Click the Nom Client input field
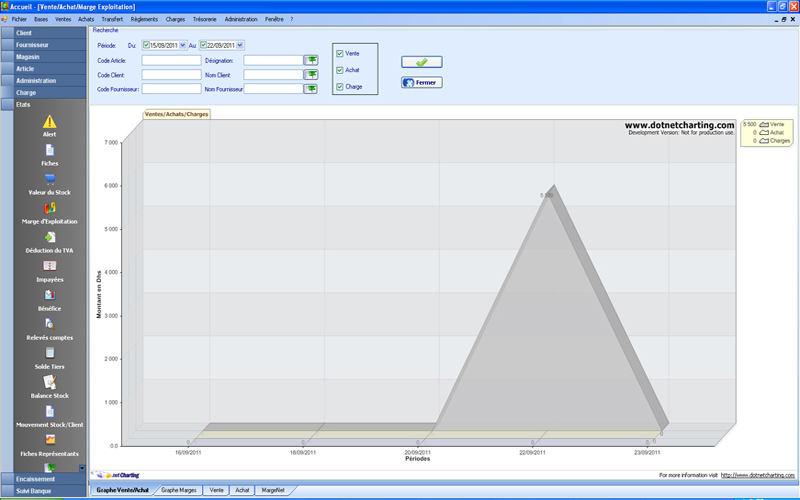This screenshot has width=800, height=500. [x=273, y=74]
